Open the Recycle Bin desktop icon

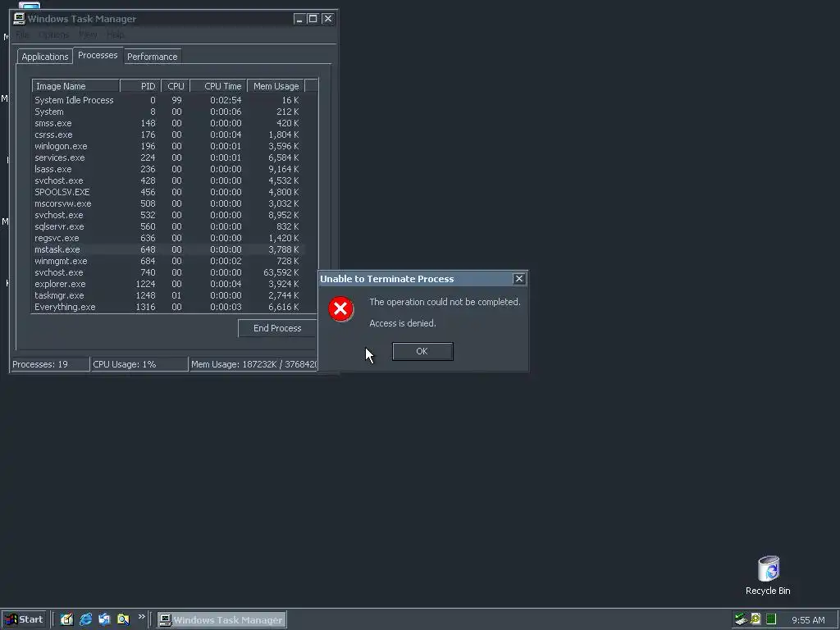pyautogui.click(x=768, y=575)
